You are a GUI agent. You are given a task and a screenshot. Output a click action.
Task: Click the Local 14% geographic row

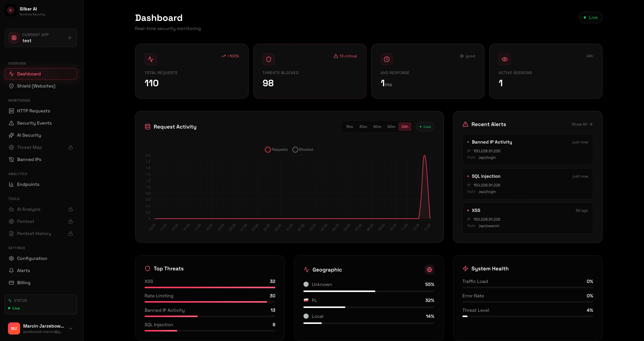tap(369, 318)
